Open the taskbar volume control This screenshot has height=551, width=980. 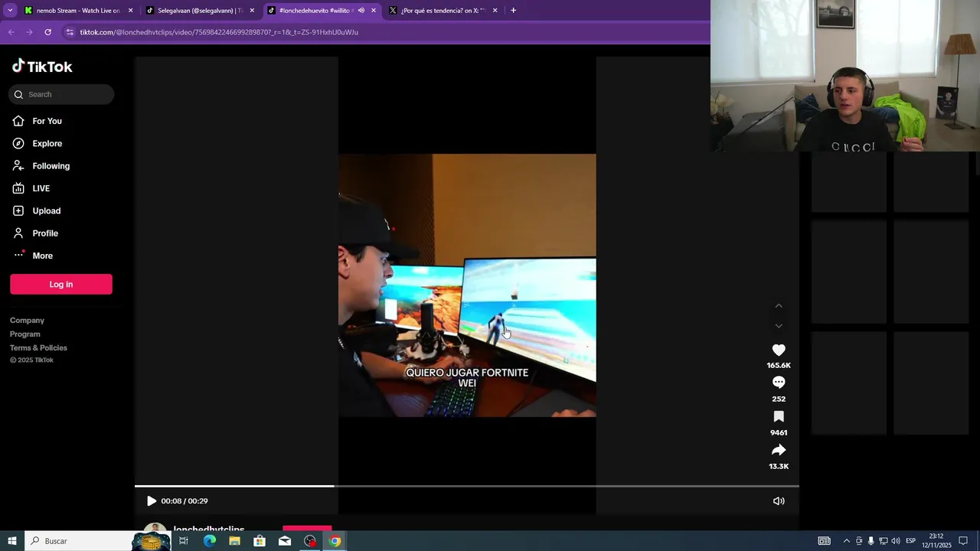[896, 541]
